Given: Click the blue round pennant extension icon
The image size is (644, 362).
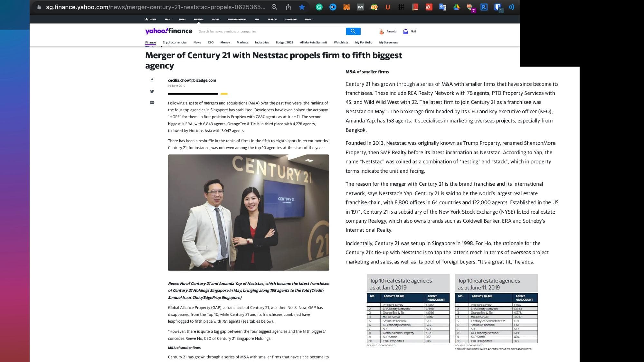Looking at the screenshot, I should click(x=333, y=7).
